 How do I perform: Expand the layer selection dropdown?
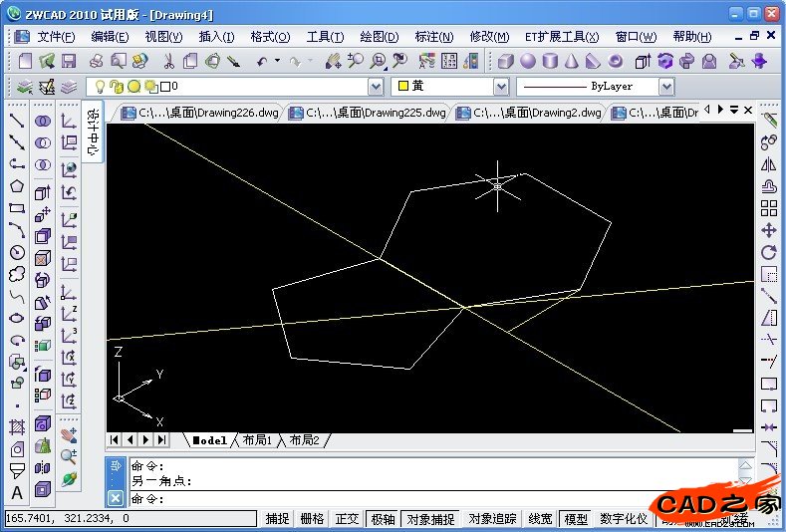[x=376, y=88]
